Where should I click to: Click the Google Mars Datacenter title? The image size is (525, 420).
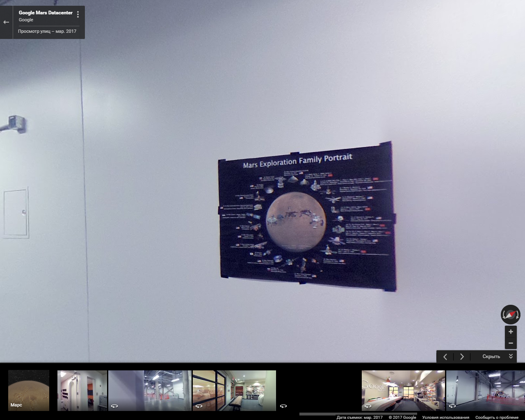click(46, 13)
